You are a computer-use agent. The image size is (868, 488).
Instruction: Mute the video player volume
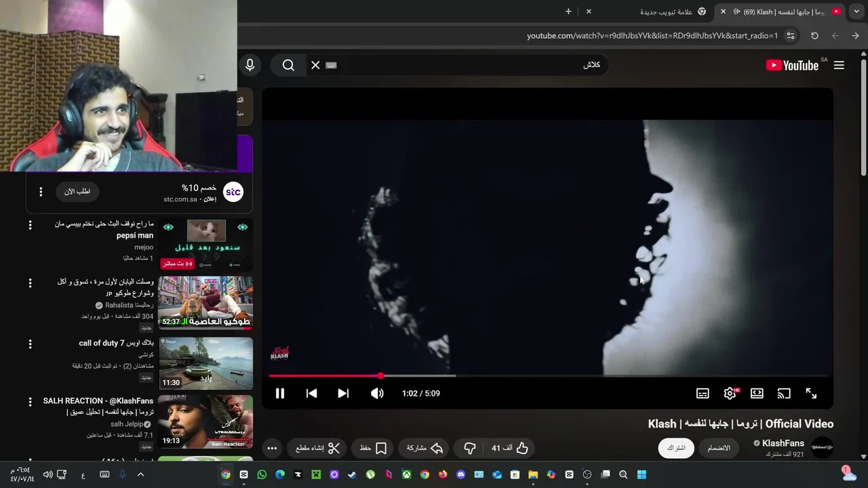click(x=377, y=393)
